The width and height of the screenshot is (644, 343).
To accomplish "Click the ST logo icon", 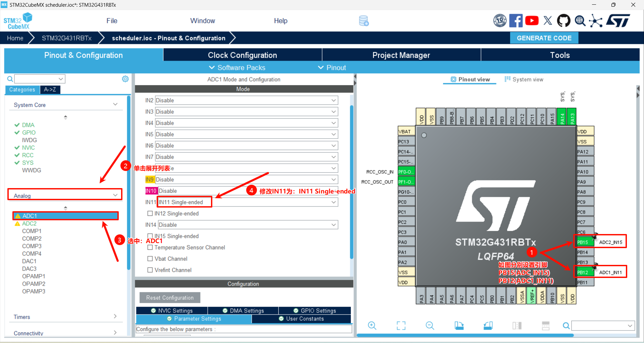I will pos(618,20).
